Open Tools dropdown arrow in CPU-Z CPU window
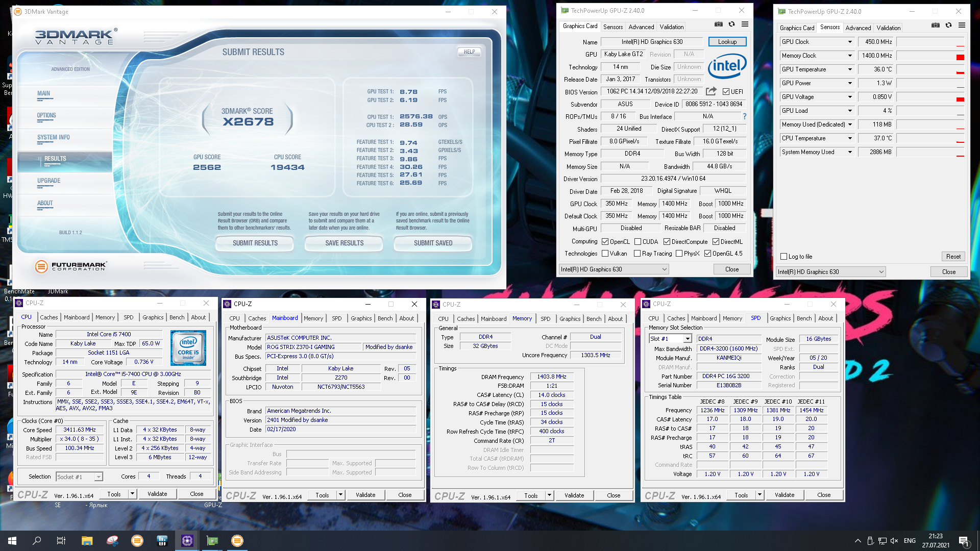 coord(132,494)
